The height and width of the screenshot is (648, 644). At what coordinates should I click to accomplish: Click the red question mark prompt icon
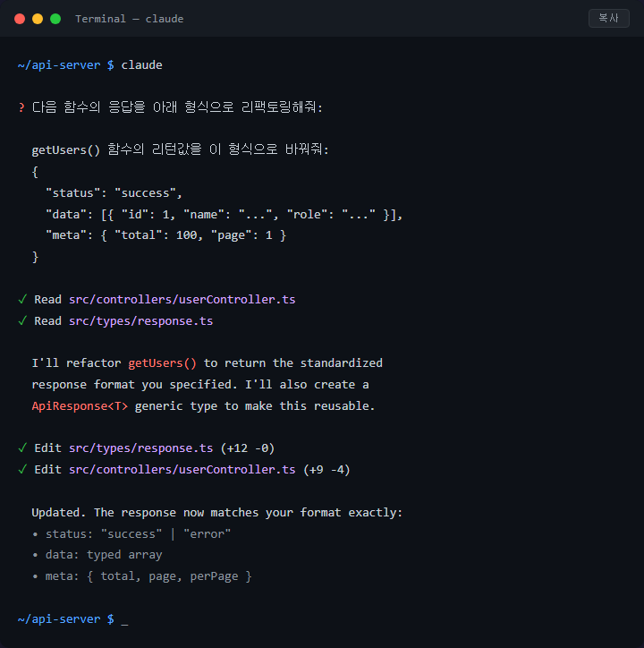21,108
